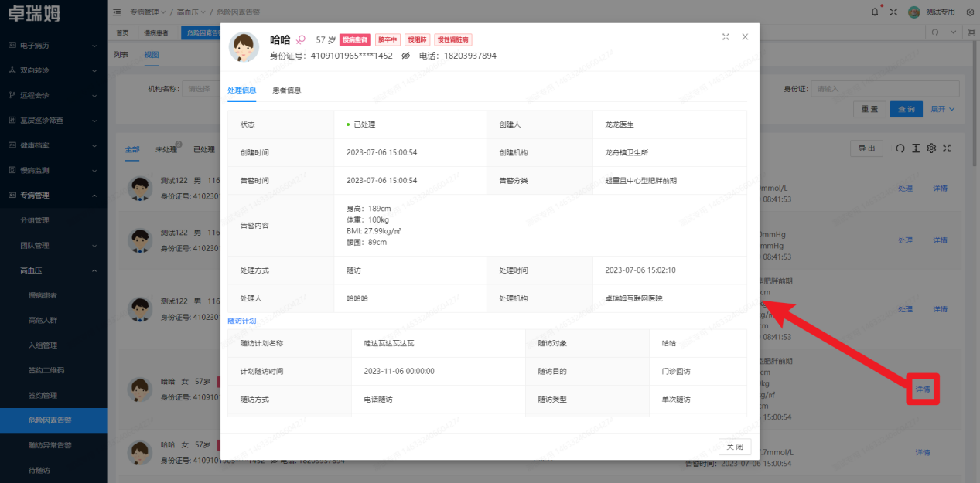980x483 pixels.
Task: Click the sidebar collapse icon beside breadcrumb
Action: pos(115,12)
